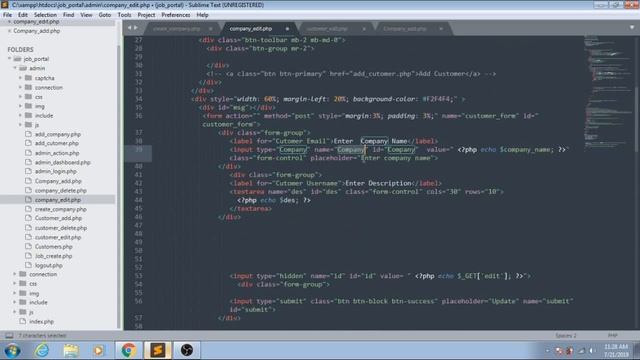Collapse the job_portal root folder
This screenshot has width=640, height=360.
tap(9, 59)
